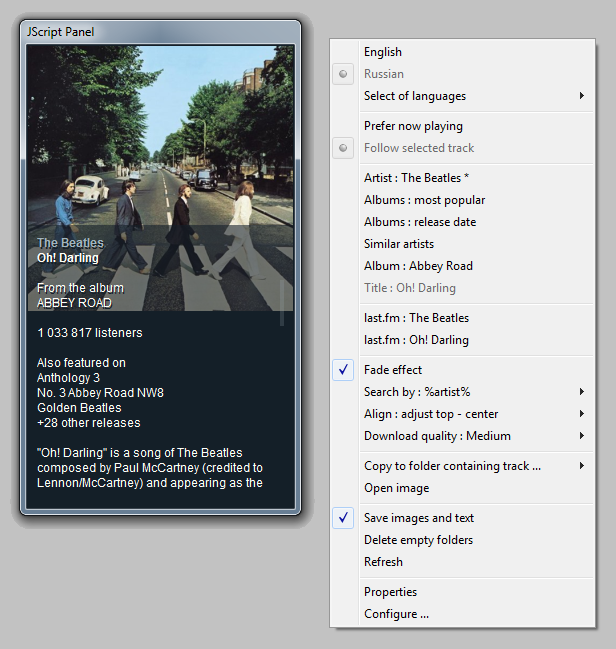The height and width of the screenshot is (649, 616).
Task: Select the English language option
Action: pyautogui.click(x=382, y=52)
